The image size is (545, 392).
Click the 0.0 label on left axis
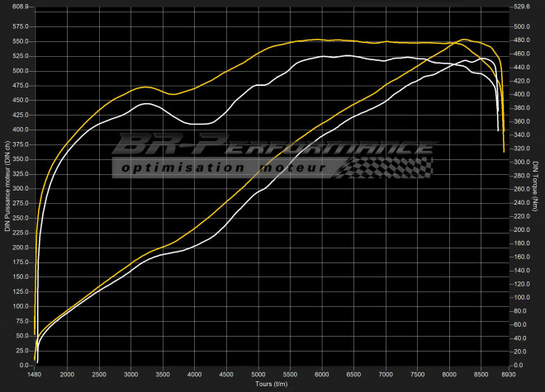coord(23,365)
